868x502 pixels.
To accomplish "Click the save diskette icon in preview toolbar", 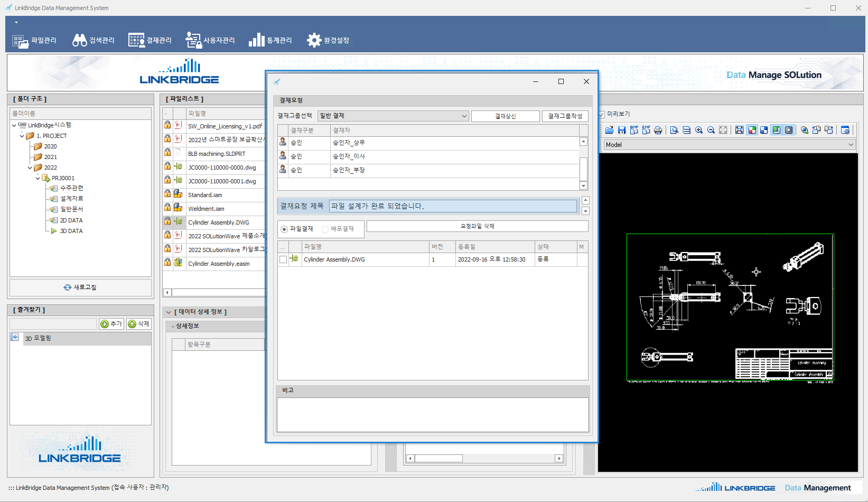I will coord(622,130).
